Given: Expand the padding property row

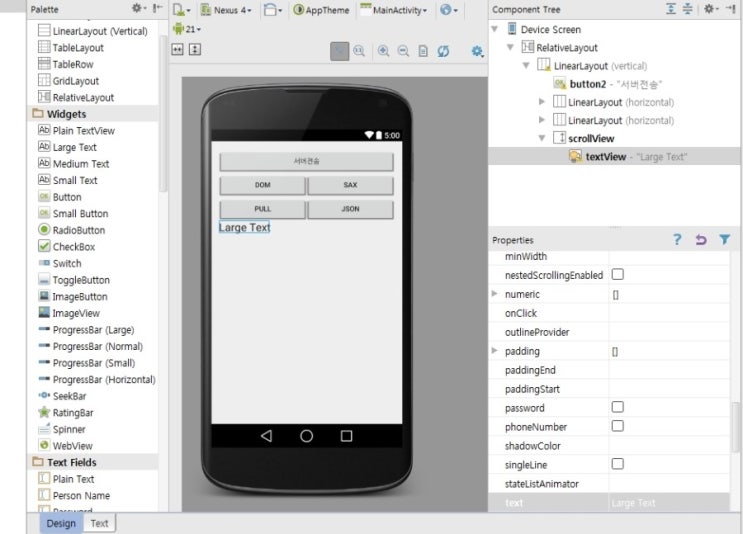Looking at the screenshot, I should tap(495, 351).
